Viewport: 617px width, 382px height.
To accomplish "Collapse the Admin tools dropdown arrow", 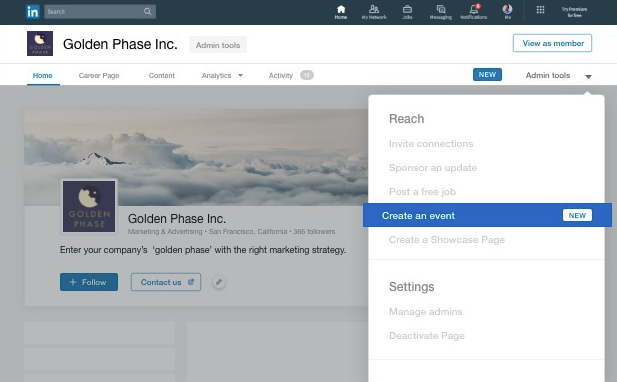I will pos(588,77).
